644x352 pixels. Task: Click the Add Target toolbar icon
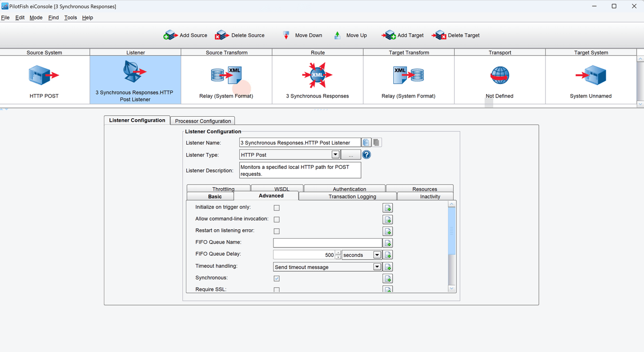point(388,35)
